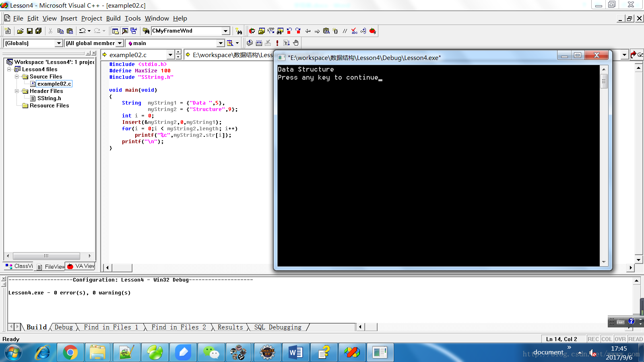
Task: Save the file with the floppy icon
Action: 30,31
